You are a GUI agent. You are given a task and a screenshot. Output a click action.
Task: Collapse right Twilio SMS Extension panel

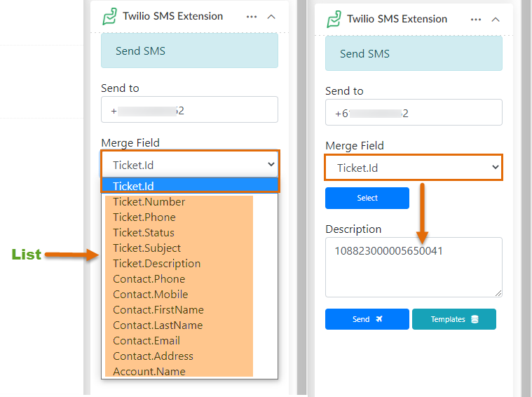496,20
